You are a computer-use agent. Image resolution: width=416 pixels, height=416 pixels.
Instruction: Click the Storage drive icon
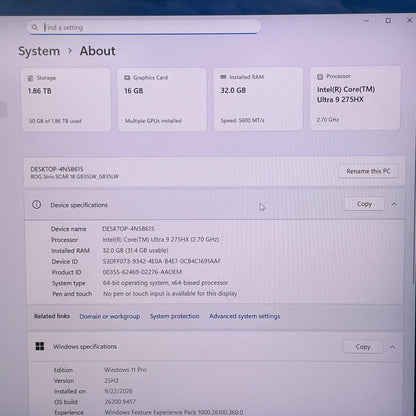[30, 78]
